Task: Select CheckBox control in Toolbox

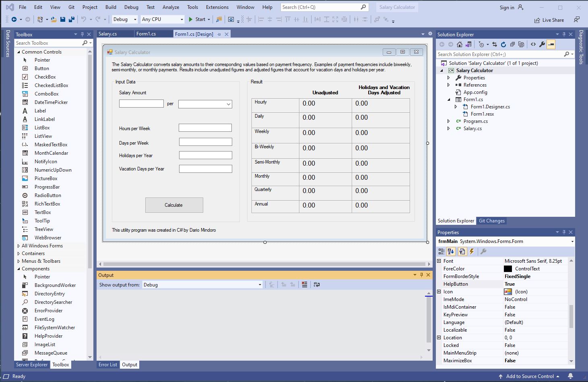Action: 45,77
